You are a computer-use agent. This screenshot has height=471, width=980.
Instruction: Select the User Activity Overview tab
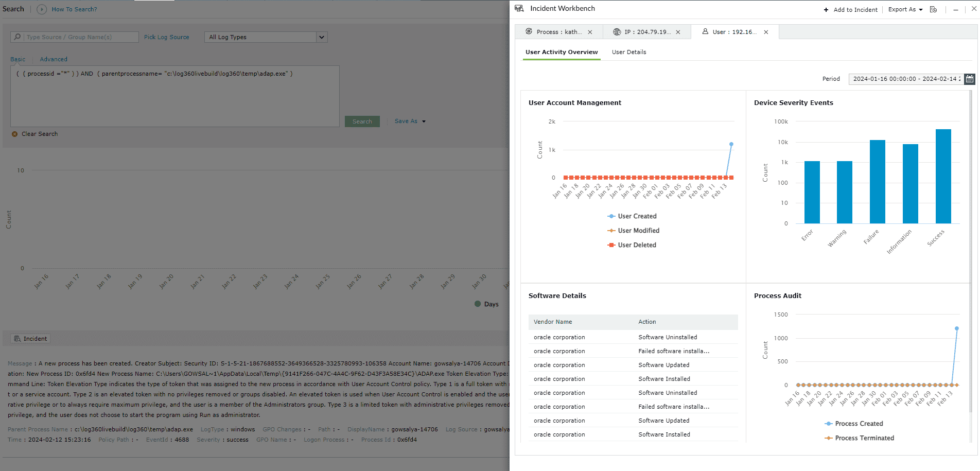coord(562,52)
